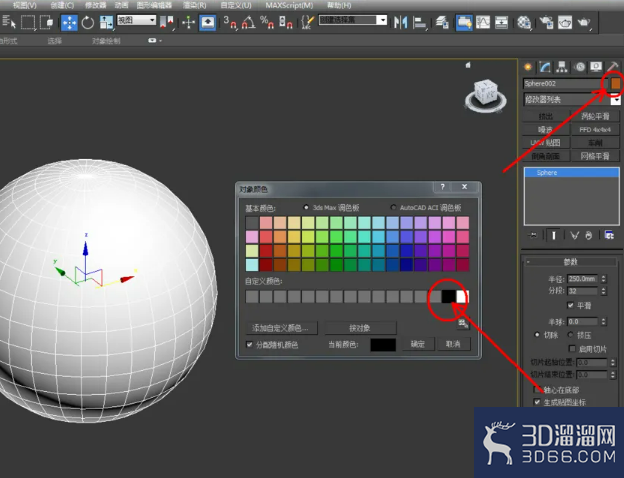
Task: Toggle the Percent Snap icon
Action: (x=267, y=22)
